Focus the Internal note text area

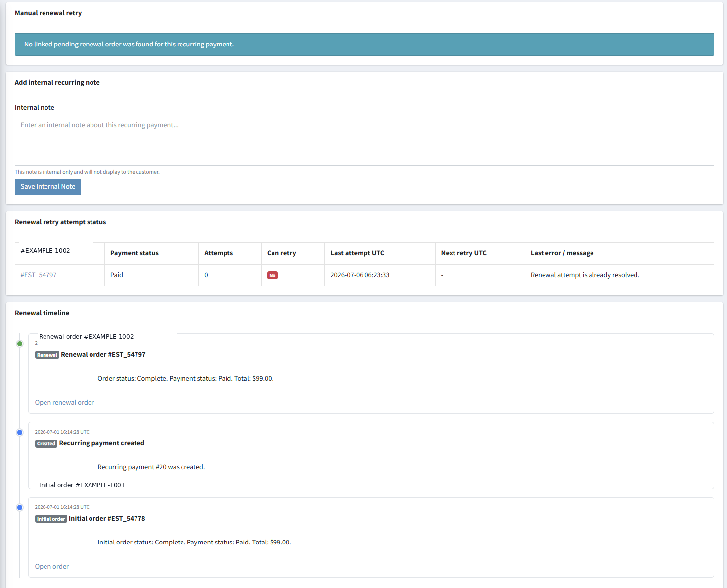tap(364, 141)
